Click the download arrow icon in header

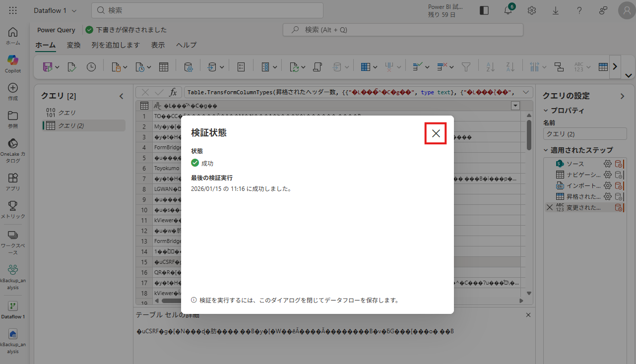point(556,10)
